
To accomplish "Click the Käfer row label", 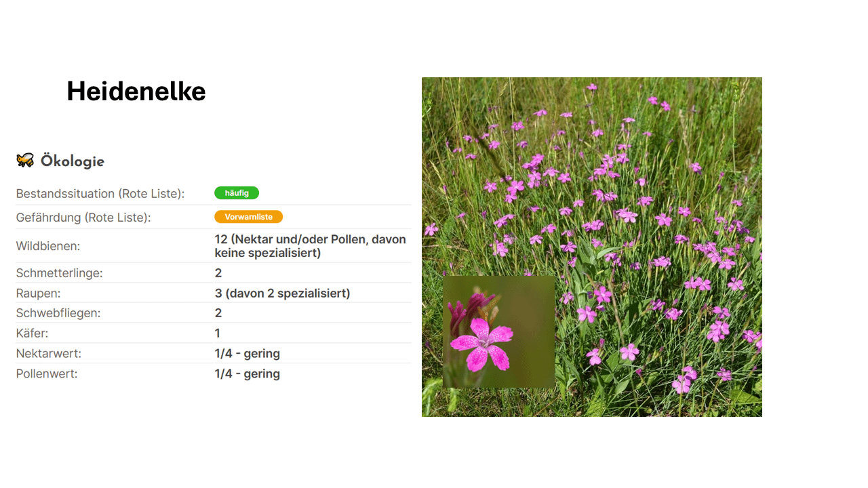I will coord(32,333).
